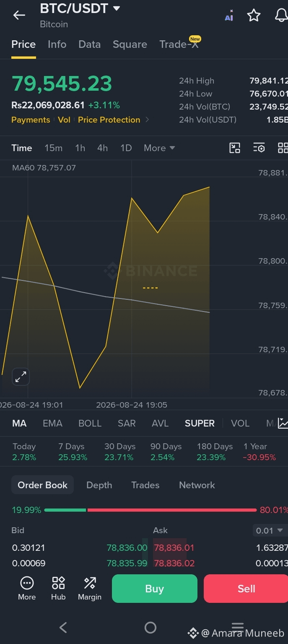Switch to the Square tab

(x=130, y=45)
